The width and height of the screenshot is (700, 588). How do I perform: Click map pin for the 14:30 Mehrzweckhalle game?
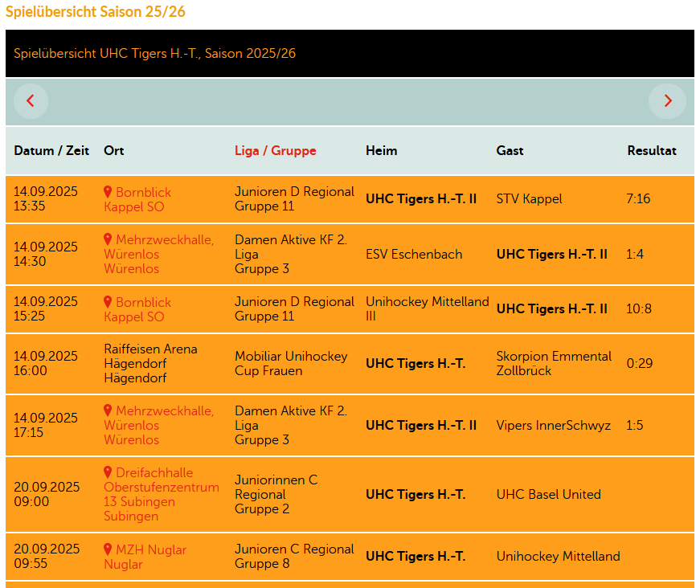pyautogui.click(x=108, y=240)
